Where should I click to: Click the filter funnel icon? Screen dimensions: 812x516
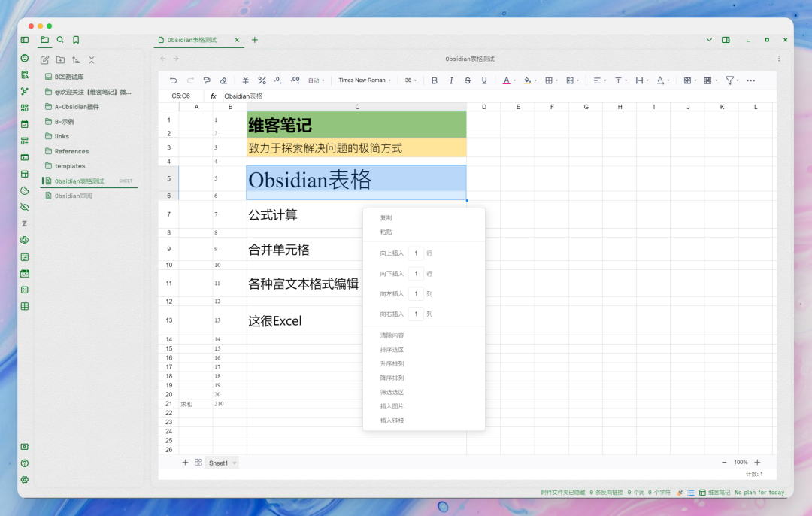click(729, 80)
